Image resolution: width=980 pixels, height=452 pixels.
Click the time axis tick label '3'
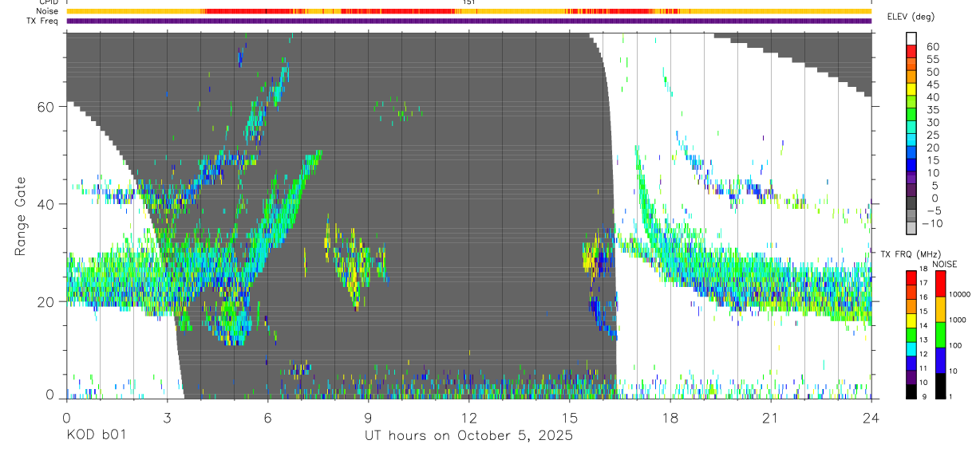(x=167, y=418)
